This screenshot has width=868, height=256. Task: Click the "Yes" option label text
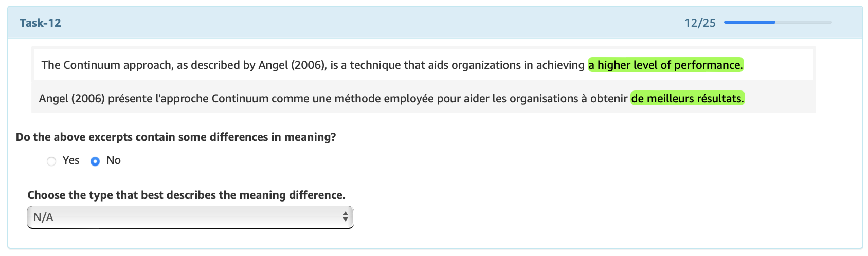coord(71,160)
